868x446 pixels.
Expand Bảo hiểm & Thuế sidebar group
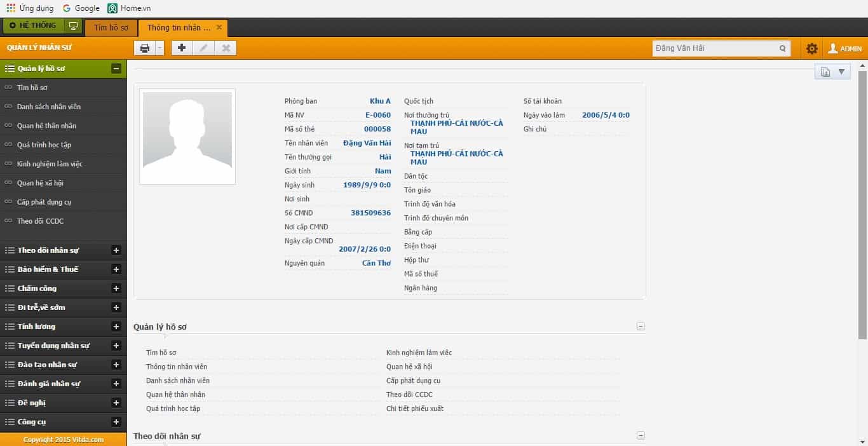click(116, 269)
